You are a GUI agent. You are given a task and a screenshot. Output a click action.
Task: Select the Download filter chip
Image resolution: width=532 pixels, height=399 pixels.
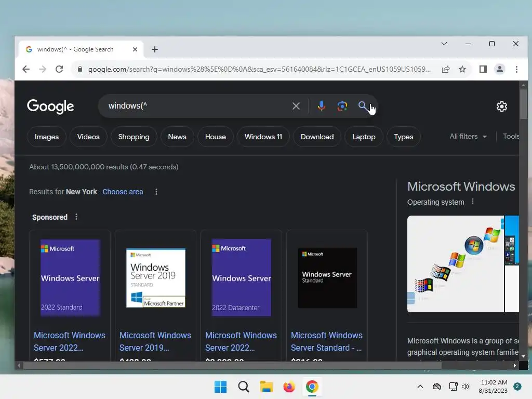click(x=317, y=137)
